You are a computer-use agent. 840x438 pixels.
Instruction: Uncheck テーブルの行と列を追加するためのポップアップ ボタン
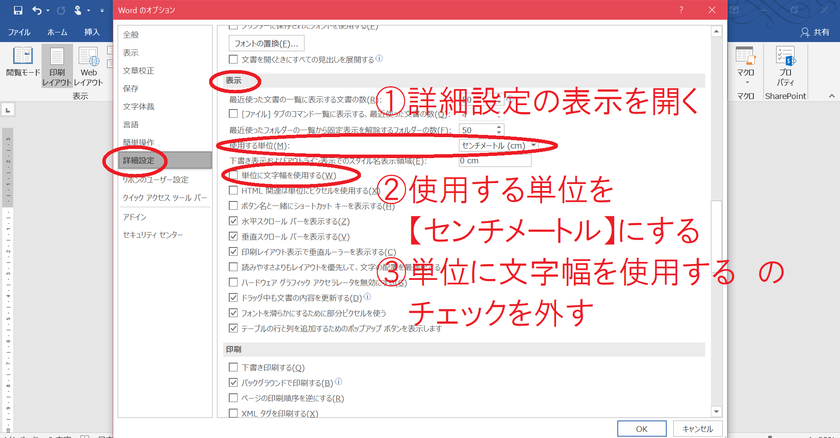point(233,328)
